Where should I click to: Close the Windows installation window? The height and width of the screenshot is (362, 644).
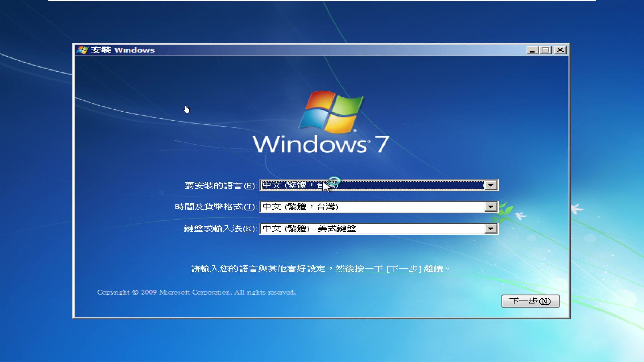click(559, 50)
